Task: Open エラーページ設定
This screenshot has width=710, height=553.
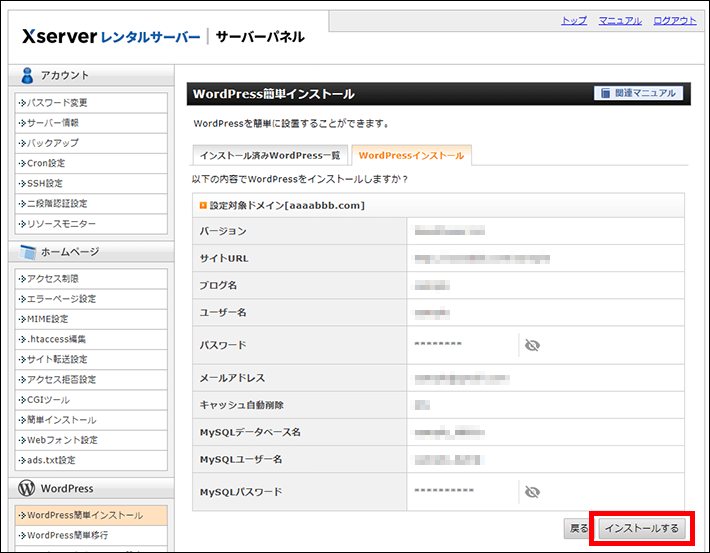Action: pos(91,299)
